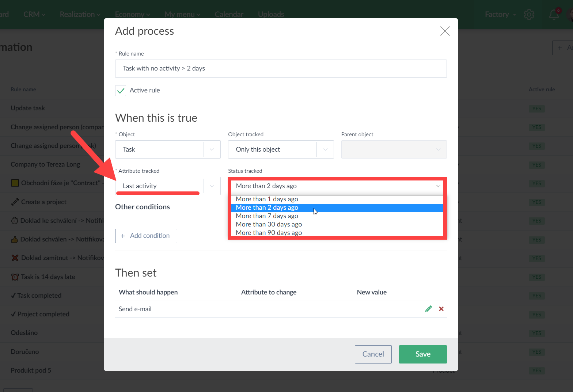Click thumbs-up icon of Doklad schválen rule
The height and width of the screenshot is (392, 573).
click(15, 239)
